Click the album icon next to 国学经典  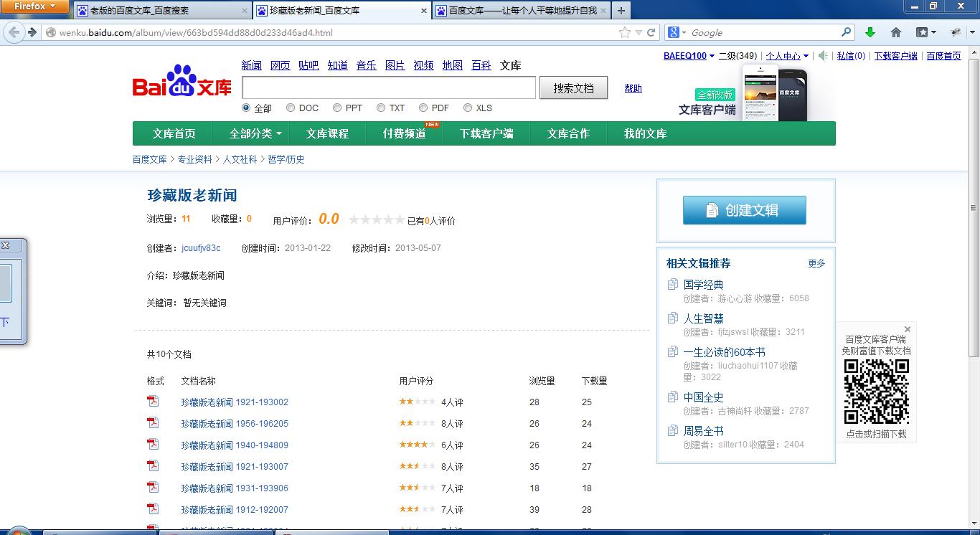[x=673, y=284]
